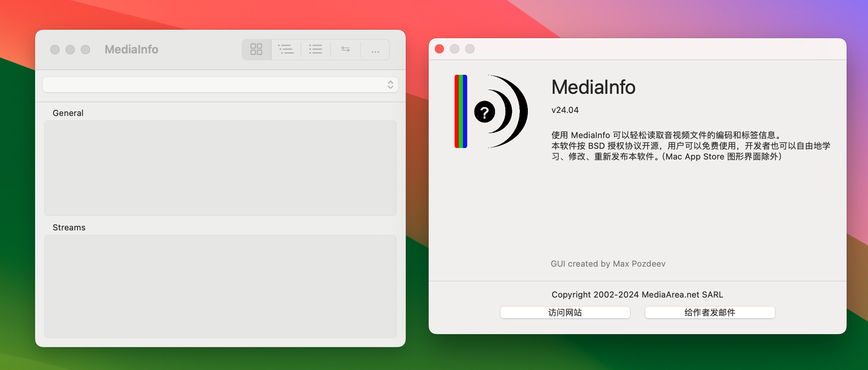The height and width of the screenshot is (370, 868).
Task: Click the red green blue color stripe
Action: pos(460,111)
